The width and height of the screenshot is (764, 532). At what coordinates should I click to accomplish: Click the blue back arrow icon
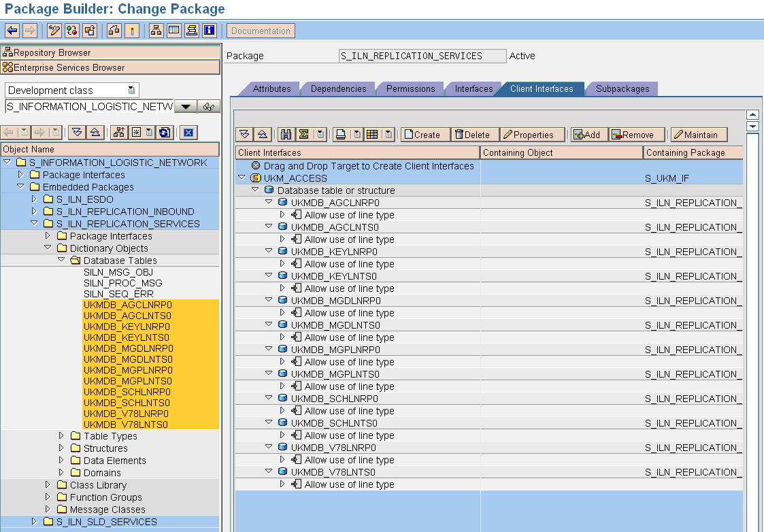pyautogui.click(x=12, y=31)
